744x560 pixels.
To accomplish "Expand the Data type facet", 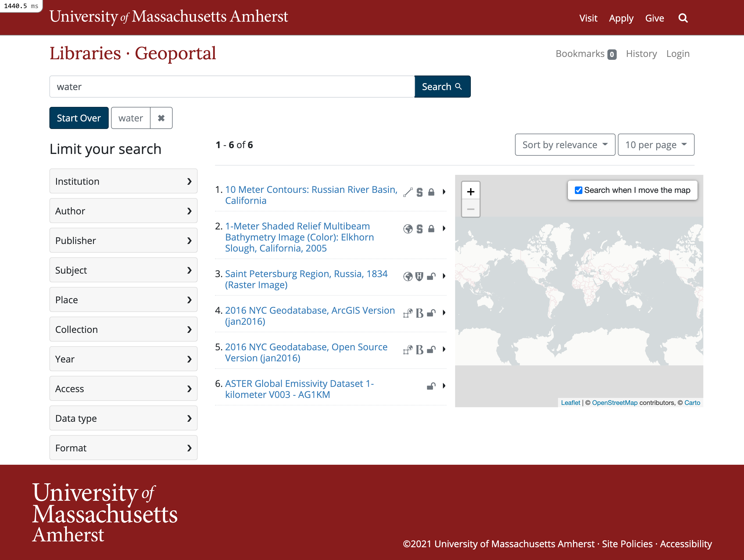I will click(x=123, y=418).
